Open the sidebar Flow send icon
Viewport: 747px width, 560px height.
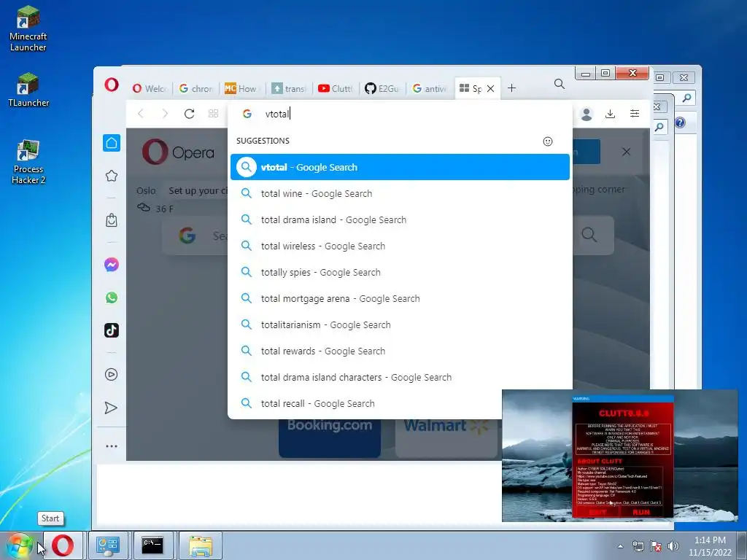pos(111,408)
